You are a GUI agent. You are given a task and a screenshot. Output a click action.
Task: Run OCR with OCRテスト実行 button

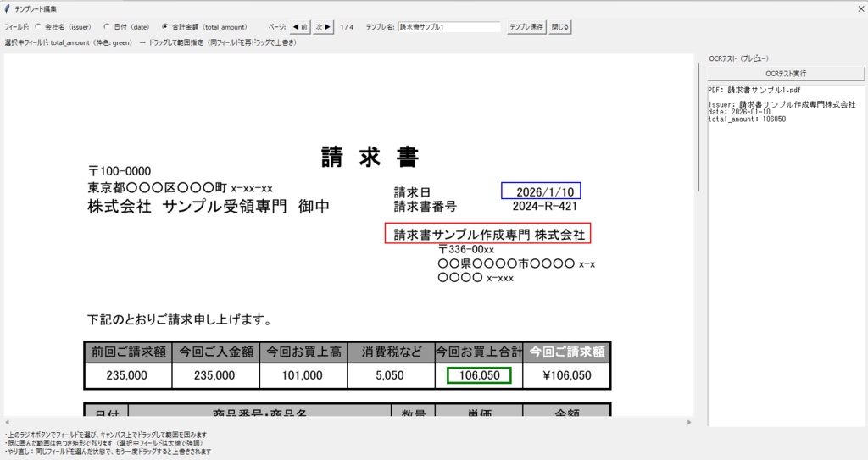786,73
